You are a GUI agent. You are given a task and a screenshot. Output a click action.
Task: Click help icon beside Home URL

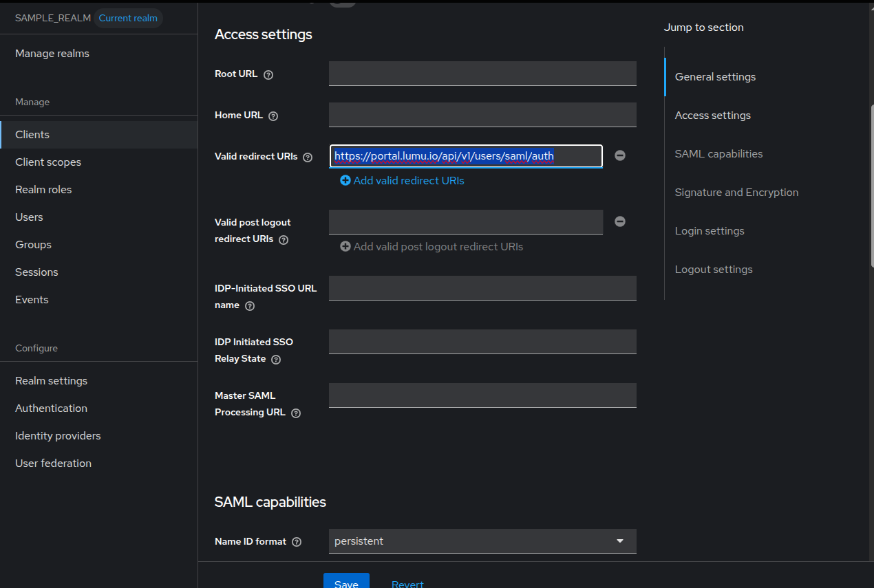pyautogui.click(x=273, y=116)
